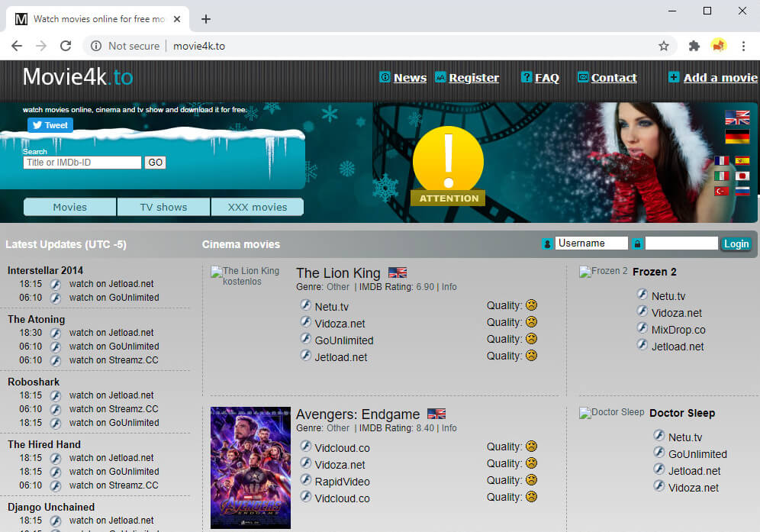The width and height of the screenshot is (760, 532).
Task: Click the question mark icon beside FAQ
Action: [x=527, y=77]
